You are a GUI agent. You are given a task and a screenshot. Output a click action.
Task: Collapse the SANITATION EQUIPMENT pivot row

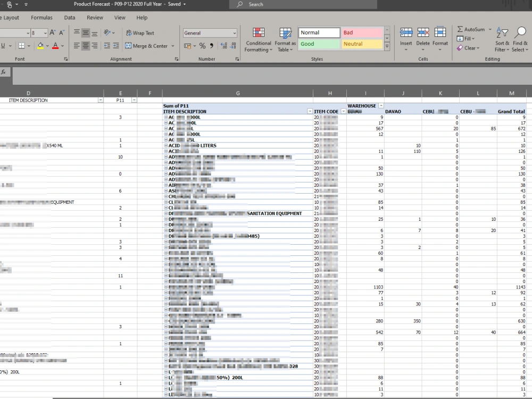point(166,213)
